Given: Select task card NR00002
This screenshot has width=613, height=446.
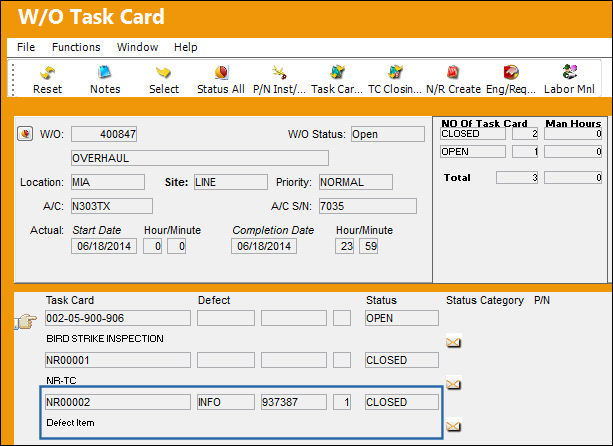Looking at the screenshot, I should tap(118, 402).
